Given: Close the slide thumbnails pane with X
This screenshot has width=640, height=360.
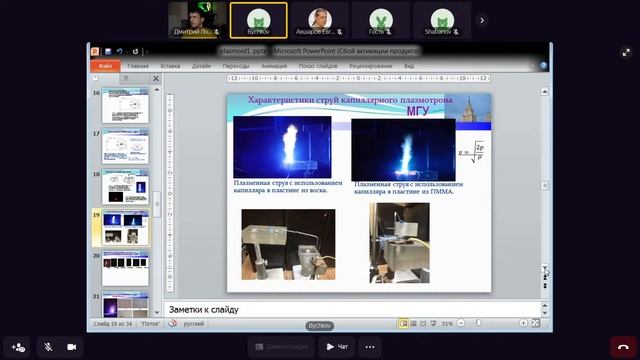Looking at the screenshot, I should point(156,78).
